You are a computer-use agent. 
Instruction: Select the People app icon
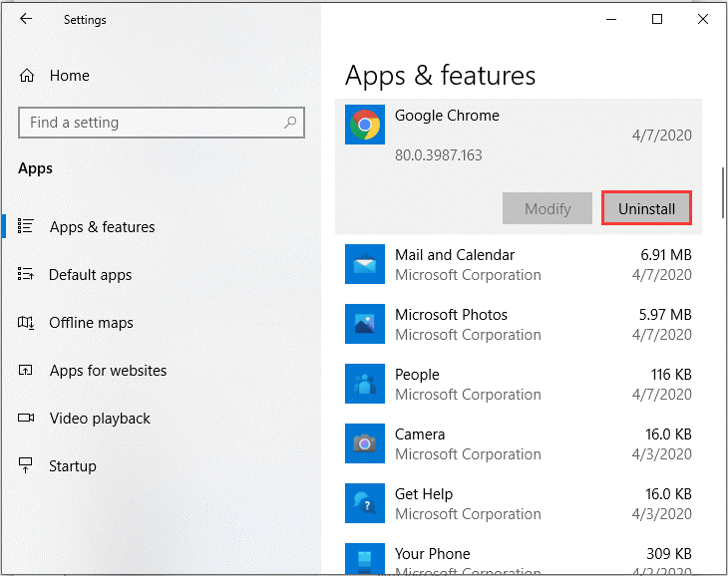[365, 385]
